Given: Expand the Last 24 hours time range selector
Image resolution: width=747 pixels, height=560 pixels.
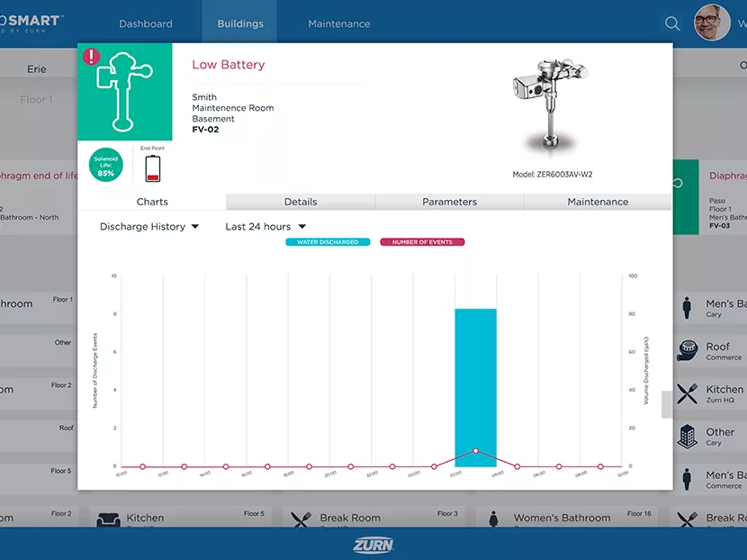Looking at the screenshot, I should click(264, 226).
